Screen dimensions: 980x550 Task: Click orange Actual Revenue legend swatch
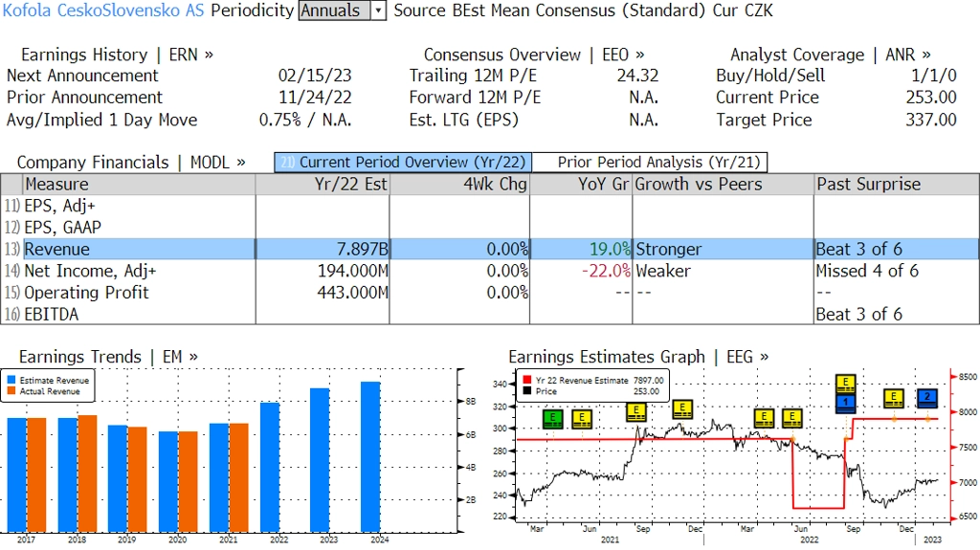[x=11, y=391]
